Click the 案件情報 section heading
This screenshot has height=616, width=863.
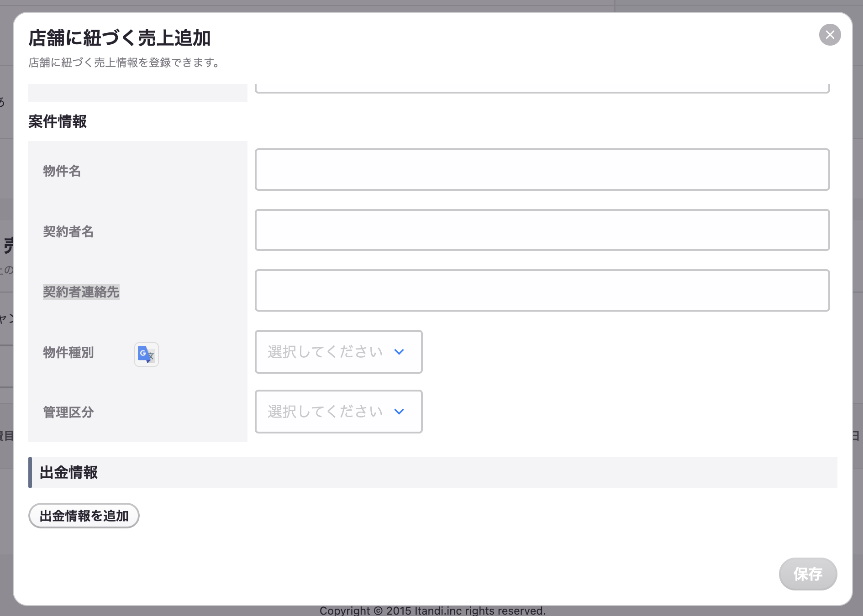pyautogui.click(x=58, y=121)
